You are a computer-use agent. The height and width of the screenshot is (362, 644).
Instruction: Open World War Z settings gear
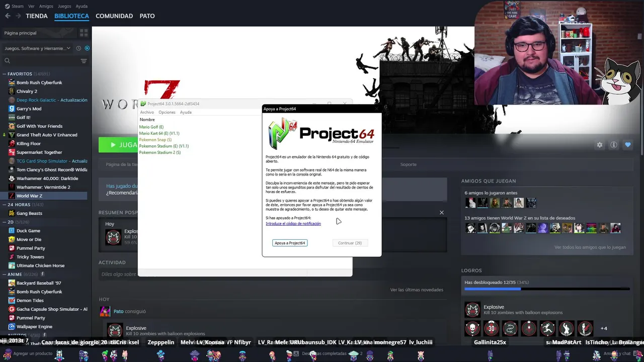[x=600, y=145]
